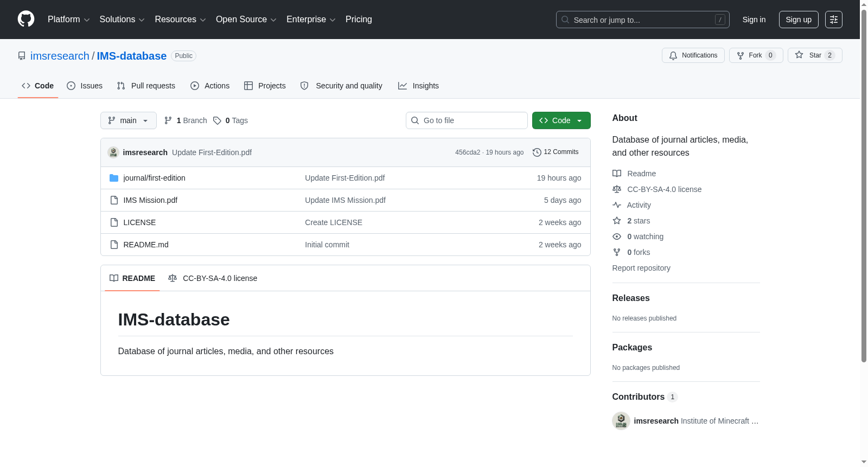This screenshot has height=467, width=868.
Task: Click the scales icon next to CC-BY-SA-4.0 license in About
Action: (617, 189)
